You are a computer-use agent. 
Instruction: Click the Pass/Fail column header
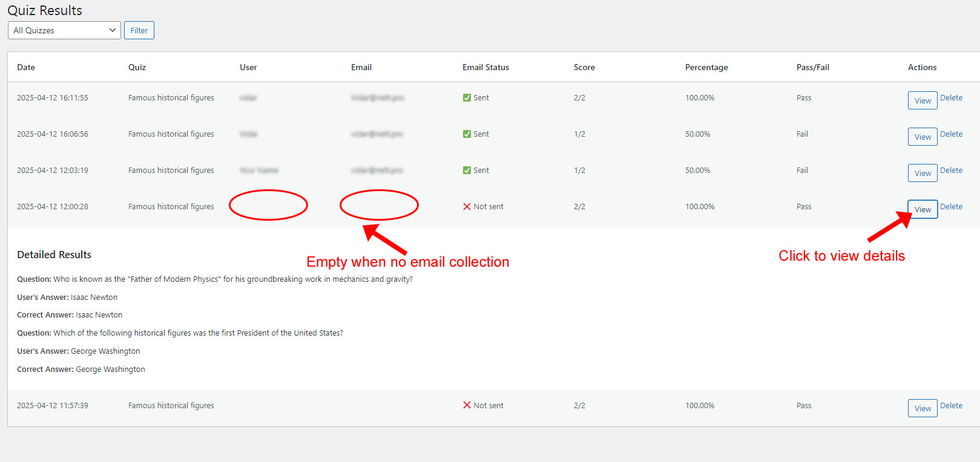[813, 67]
